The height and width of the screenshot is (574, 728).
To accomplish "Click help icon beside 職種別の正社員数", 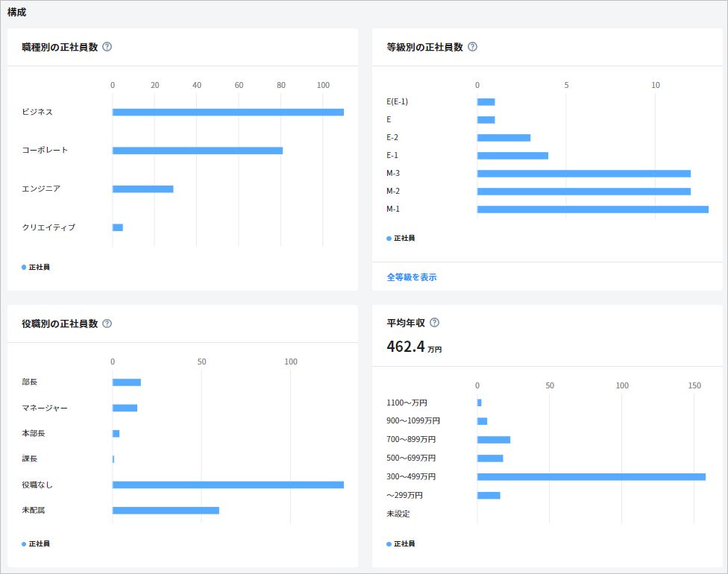I will tap(107, 47).
